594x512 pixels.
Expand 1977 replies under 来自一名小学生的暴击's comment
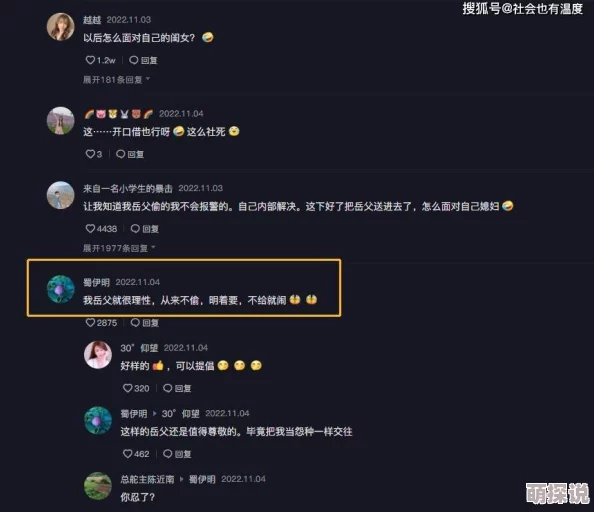(119, 248)
